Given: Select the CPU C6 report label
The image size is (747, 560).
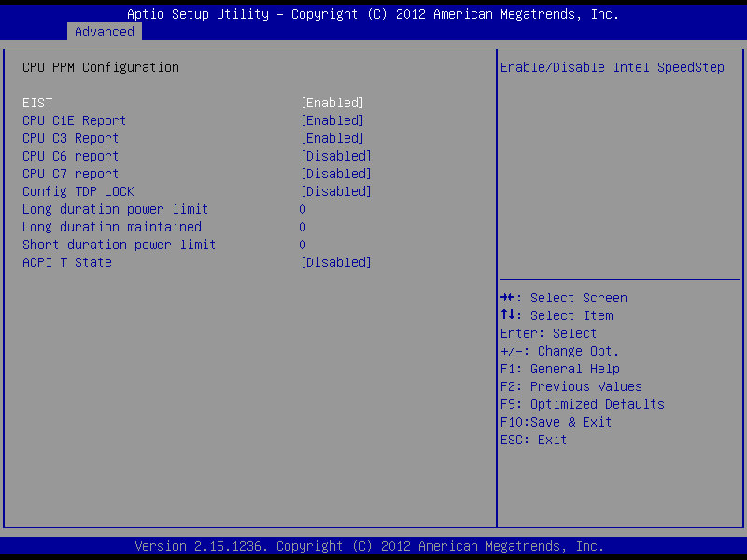Looking at the screenshot, I should pos(71,156).
